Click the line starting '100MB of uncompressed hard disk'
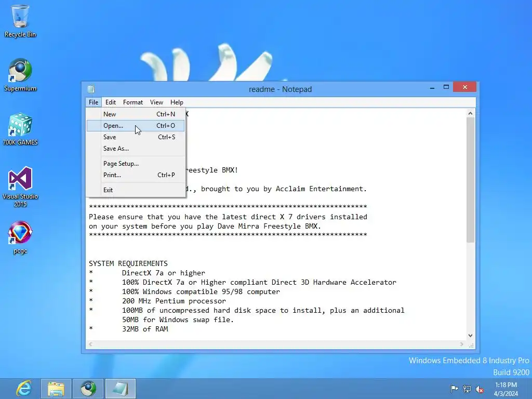Image resolution: width=532 pixels, height=399 pixels. [x=263, y=311]
